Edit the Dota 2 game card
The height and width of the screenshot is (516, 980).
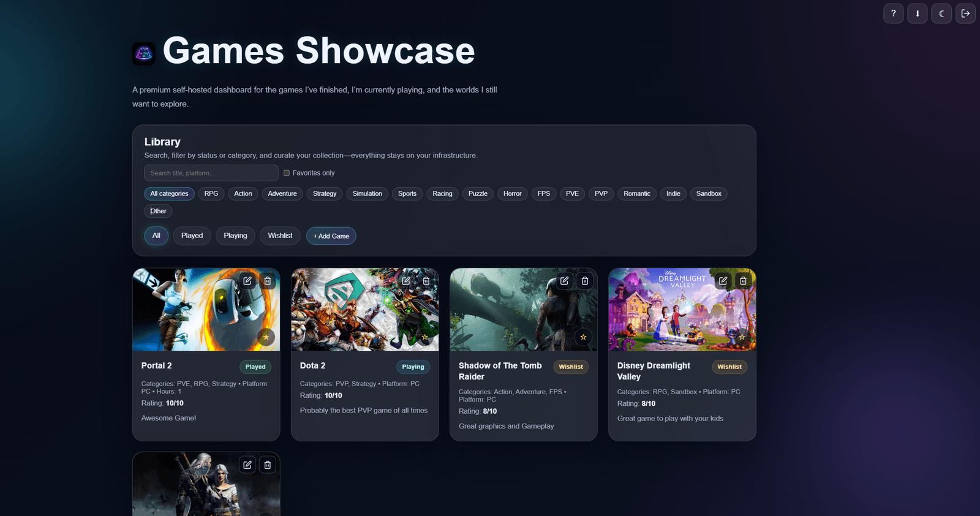tap(406, 281)
